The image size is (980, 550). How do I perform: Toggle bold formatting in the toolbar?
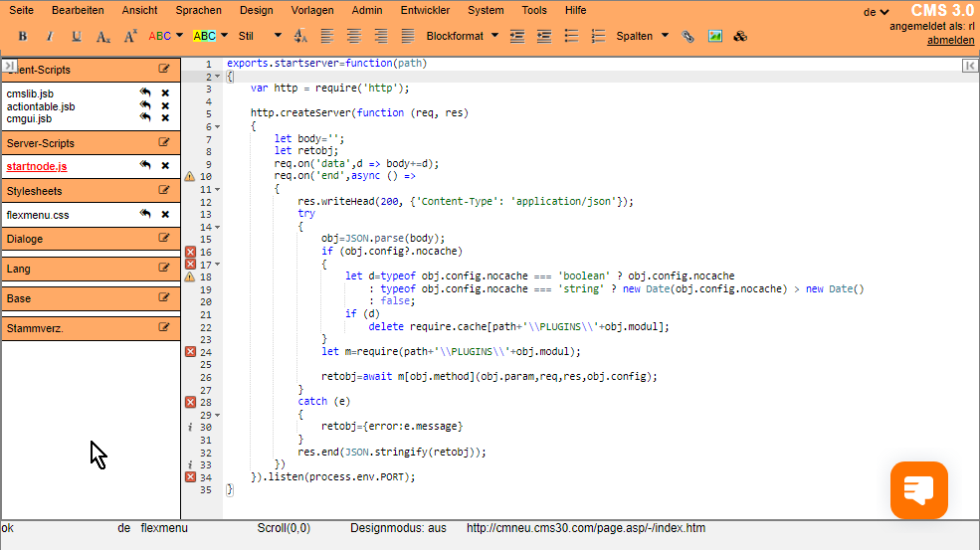point(23,36)
